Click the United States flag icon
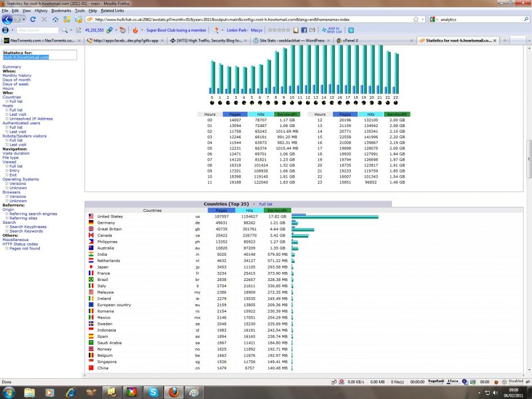The image size is (532, 399). (x=91, y=216)
